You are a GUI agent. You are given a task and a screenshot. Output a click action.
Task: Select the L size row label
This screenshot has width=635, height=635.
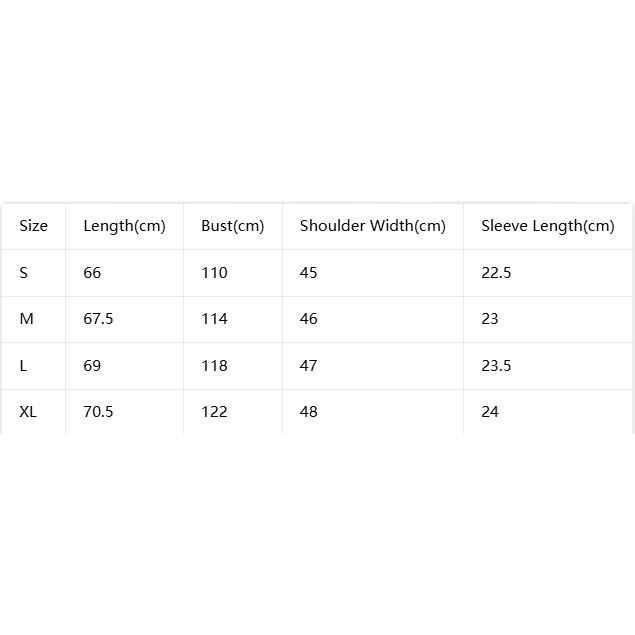click(x=23, y=366)
